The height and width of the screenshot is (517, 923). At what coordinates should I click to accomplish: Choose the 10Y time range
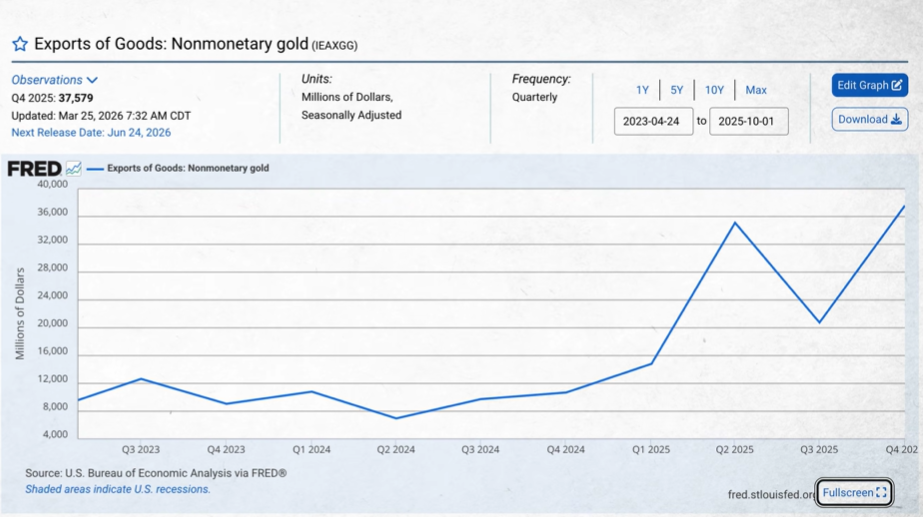(x=714, y=90)
